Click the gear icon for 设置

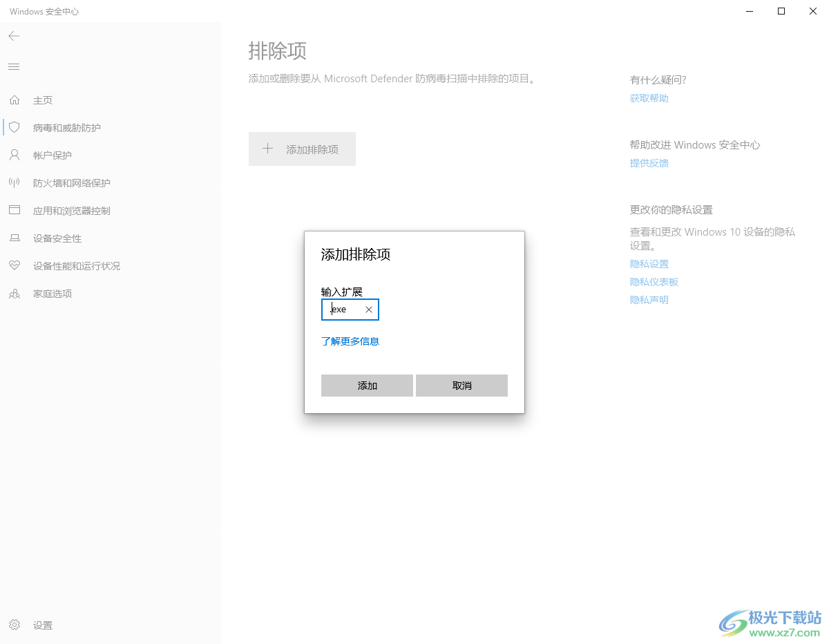click(14, 625)
